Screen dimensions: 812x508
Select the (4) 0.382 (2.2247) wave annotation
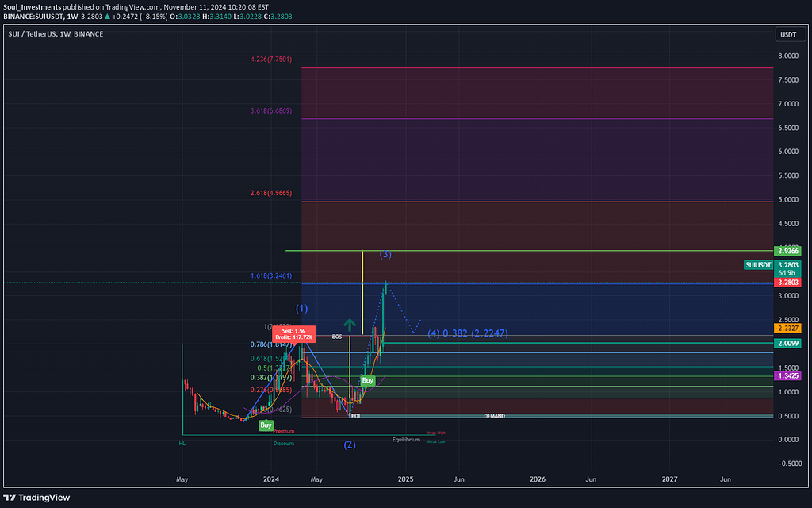tap(468, 333)
